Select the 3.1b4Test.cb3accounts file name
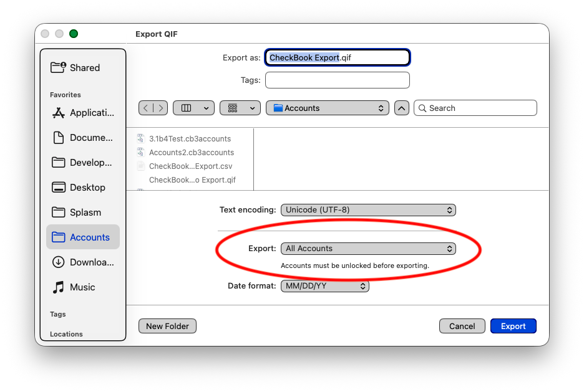The width and height of the screenshot is (584, 392). point(190,139)
